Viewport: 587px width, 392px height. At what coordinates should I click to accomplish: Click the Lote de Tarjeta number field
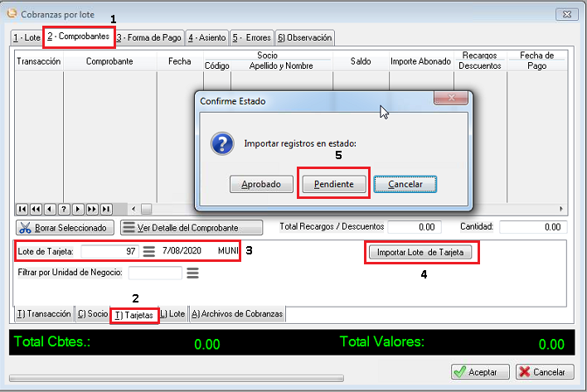(110, 250)
